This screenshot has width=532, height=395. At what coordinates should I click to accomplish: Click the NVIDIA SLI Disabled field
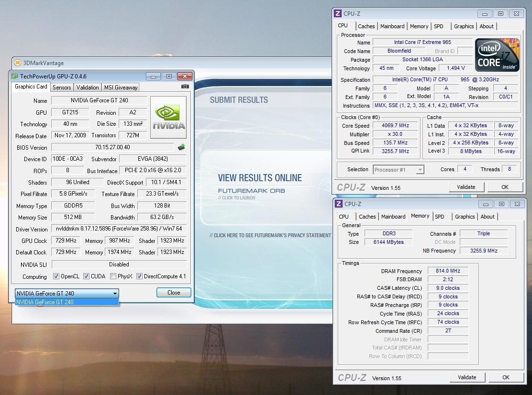[119, 264]
